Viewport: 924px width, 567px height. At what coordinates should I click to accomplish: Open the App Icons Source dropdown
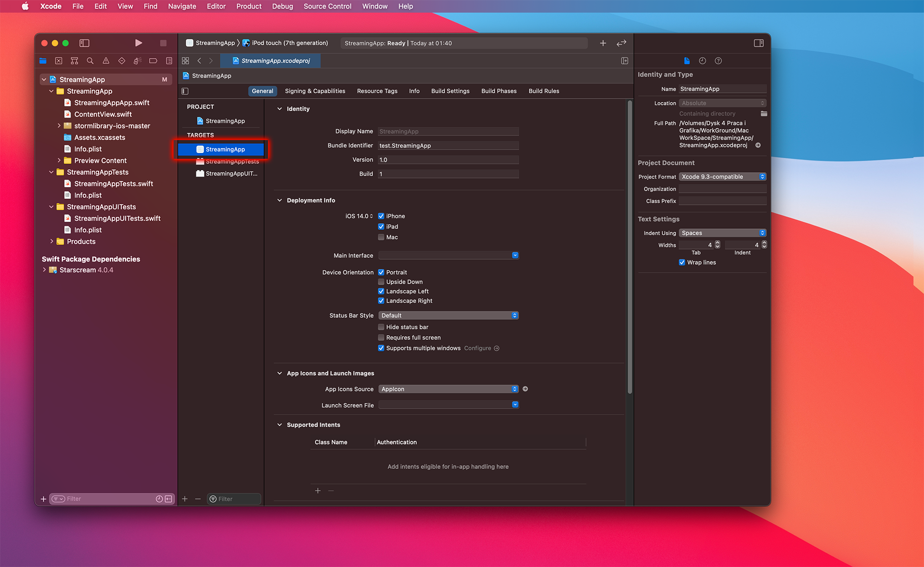click(x=449, y=389)
